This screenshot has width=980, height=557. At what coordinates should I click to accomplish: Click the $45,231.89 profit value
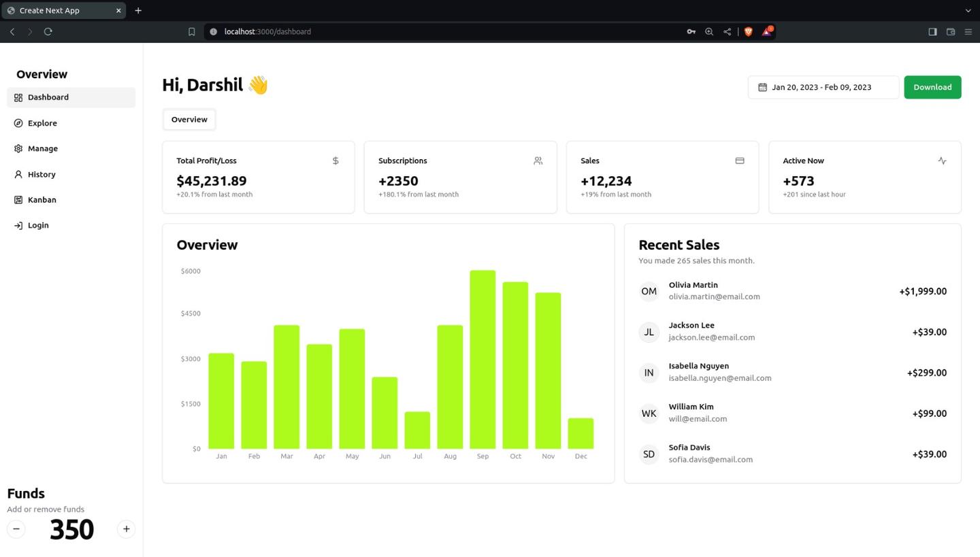212,181
